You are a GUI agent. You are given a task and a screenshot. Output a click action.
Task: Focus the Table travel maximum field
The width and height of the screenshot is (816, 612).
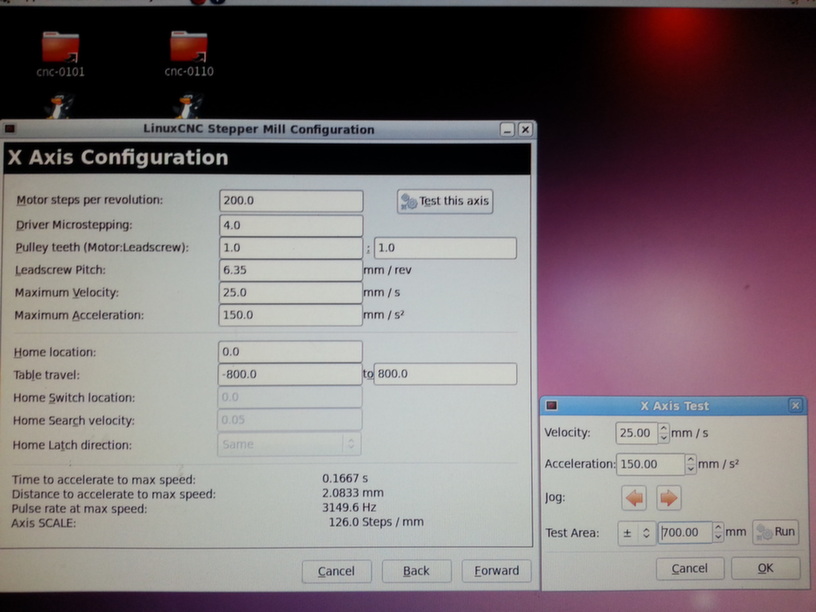point(445,374)
